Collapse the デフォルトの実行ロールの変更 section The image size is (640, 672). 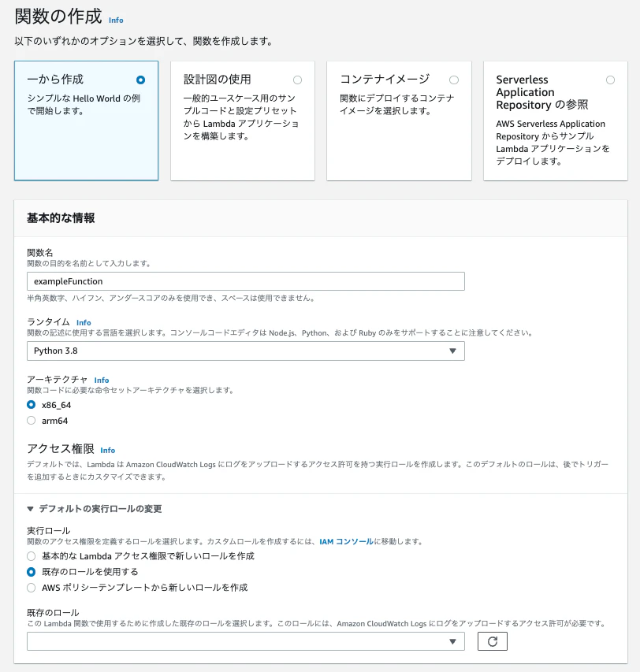coord(95,509)
